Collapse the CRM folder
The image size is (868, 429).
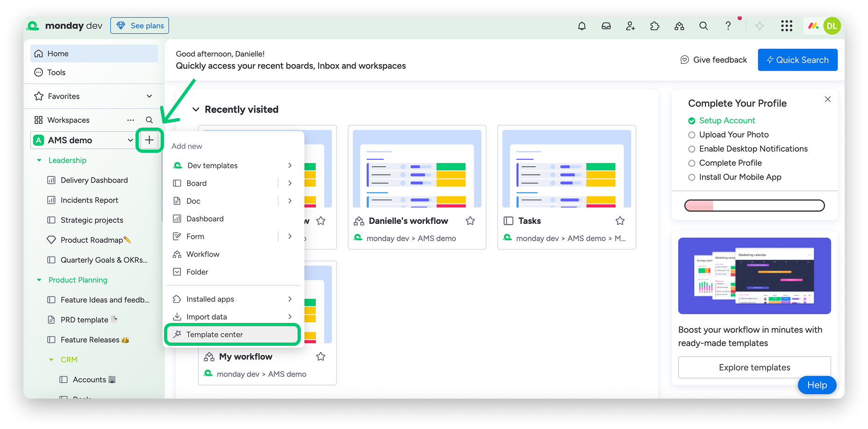coord(51,360)
